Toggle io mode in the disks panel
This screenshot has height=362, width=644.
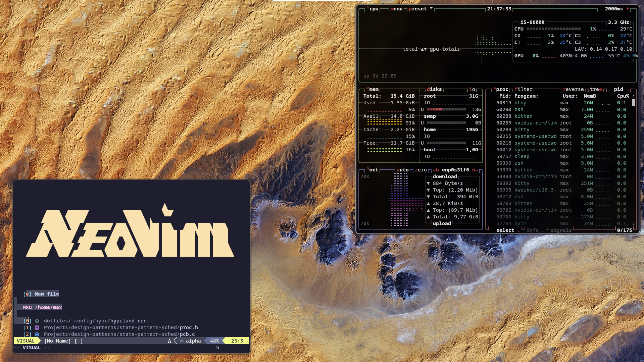point(472,90)
